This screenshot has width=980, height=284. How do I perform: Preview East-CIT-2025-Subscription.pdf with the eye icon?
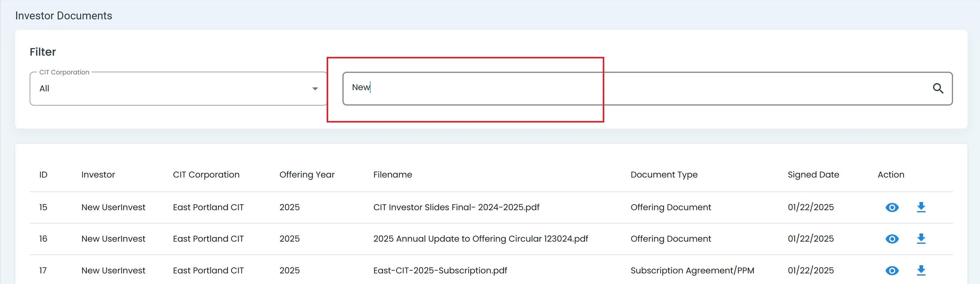892,270
